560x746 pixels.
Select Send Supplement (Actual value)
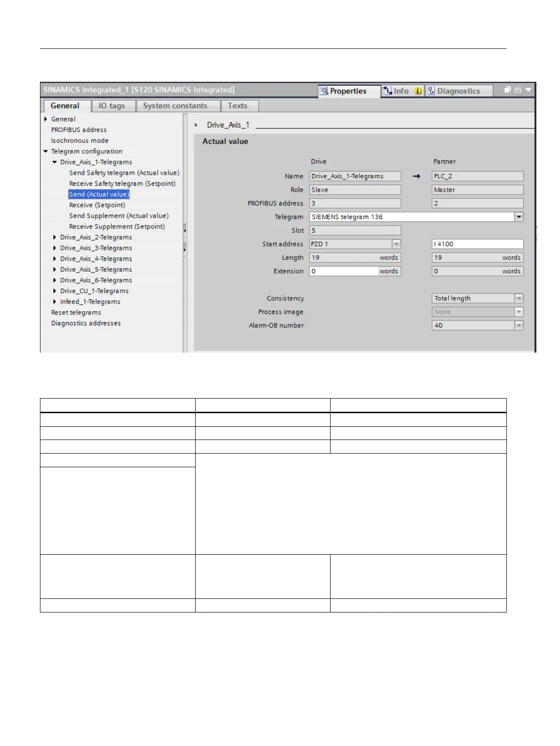coord(119,216)
